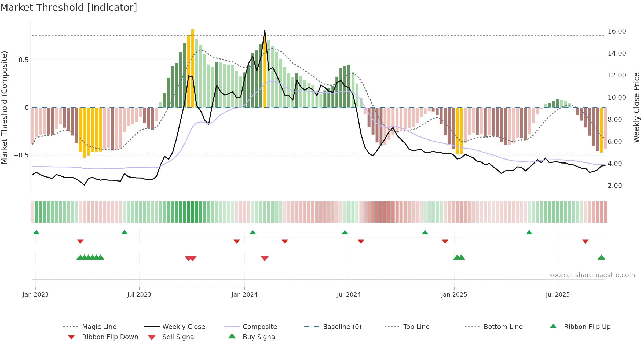This screenshot has height=362, width=644.
Task: Click the 16.00 price axis tick
Action: (x=617, y=31)
